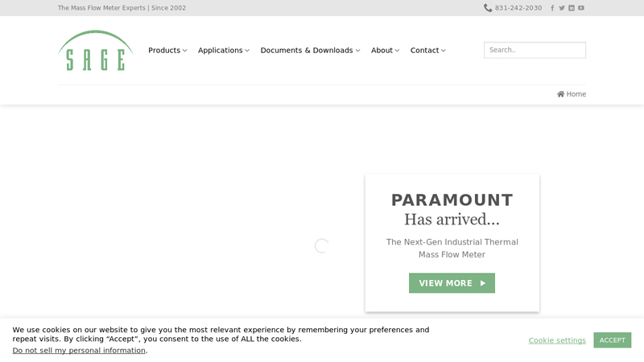Click the View More button
This screenshot has width=644, height=362.
[x=452, y=283]
